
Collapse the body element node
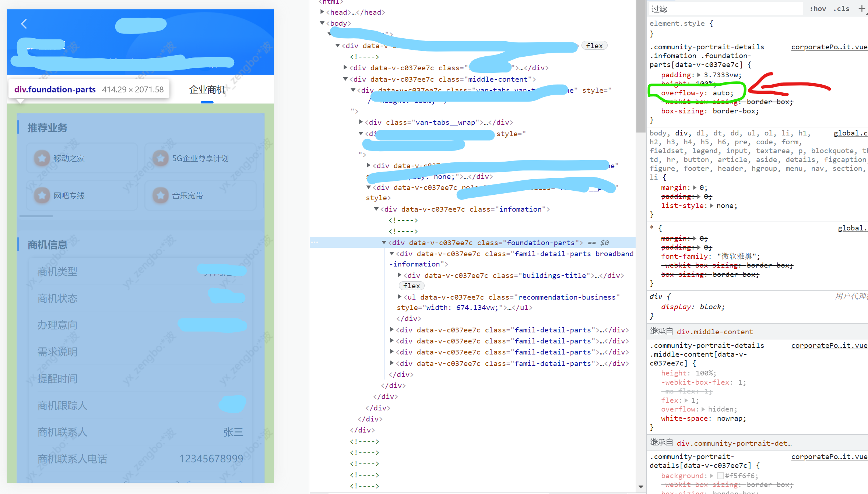pyautogui.click(x=322, y=23)
